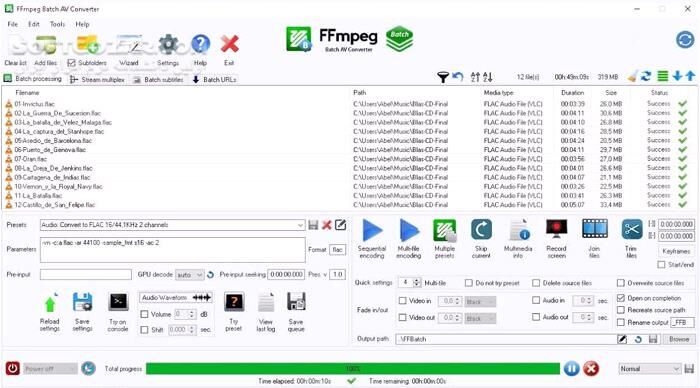The height and width of the screenshot is (388, 700).
Task: Switch to Batch processing tab
Action: [x=33, y=79]
